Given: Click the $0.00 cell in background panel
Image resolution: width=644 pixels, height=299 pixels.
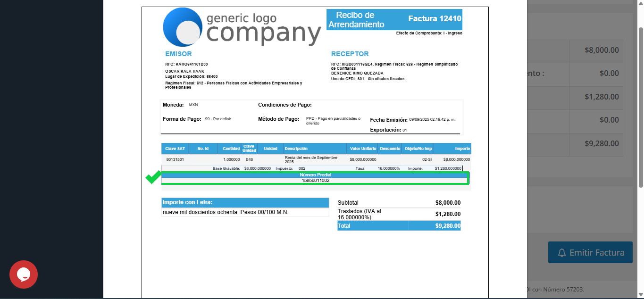Looking at the screenshot, I should coord(608,74).
